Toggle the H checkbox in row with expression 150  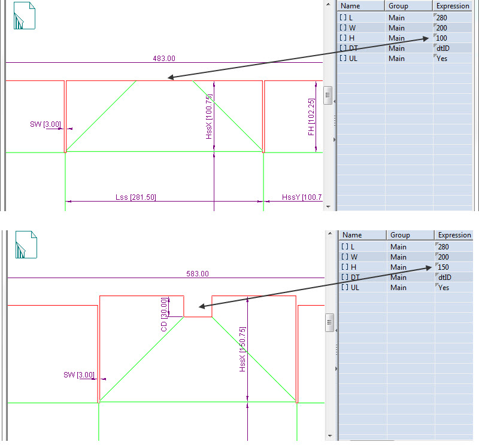(x=345, y=267)
